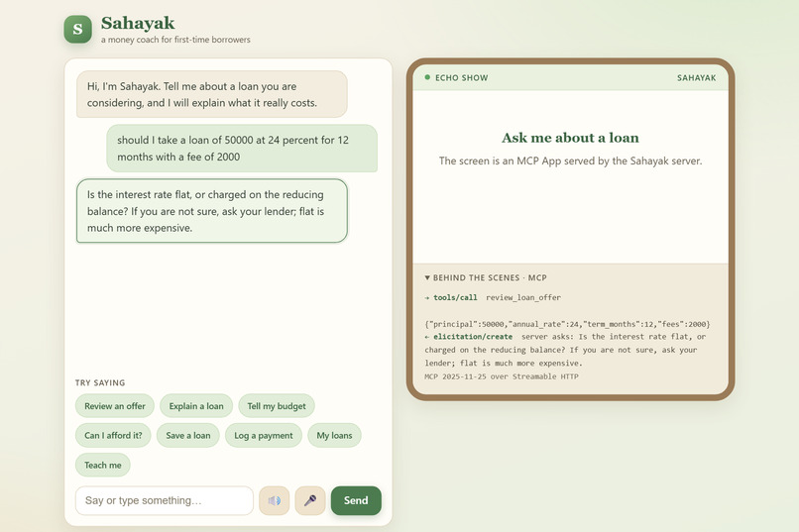Viewport: 799px width, 532px height.
Task: Click the 'a money coach for first-time borrowers' tagline
Action: point(175,40)
